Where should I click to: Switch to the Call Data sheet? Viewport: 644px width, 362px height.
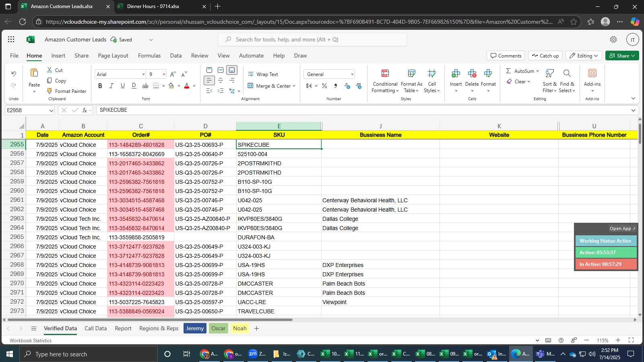[96, 328]
